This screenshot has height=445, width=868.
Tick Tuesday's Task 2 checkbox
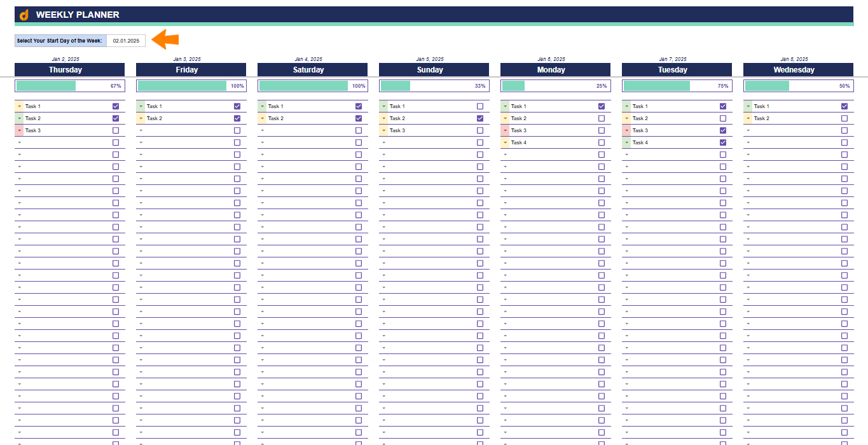coord(723,118)
